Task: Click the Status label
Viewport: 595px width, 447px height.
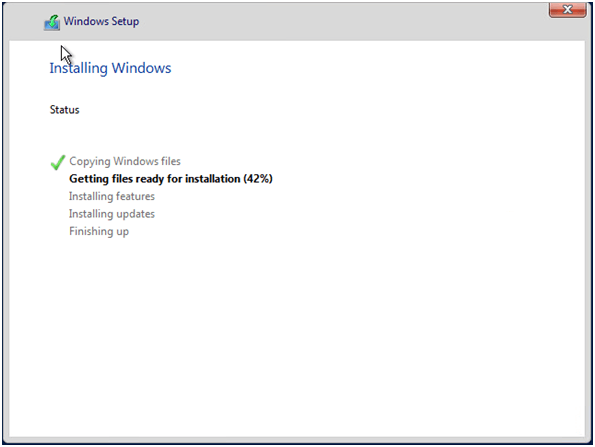Action: click(x=65, y=110)
